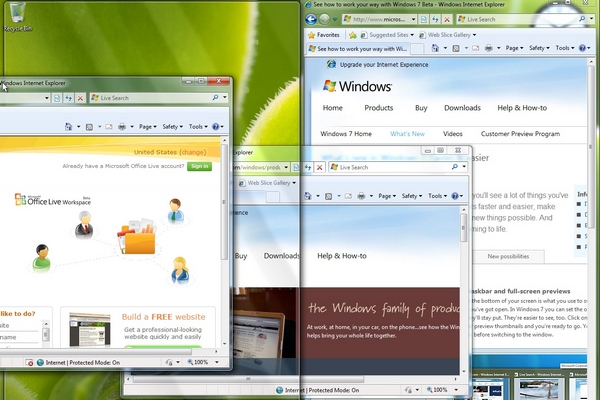Screen dimensions: 600x400
Task: Click pop-up blocked icon in Office Live status bar
Action: tap(29, 362)
